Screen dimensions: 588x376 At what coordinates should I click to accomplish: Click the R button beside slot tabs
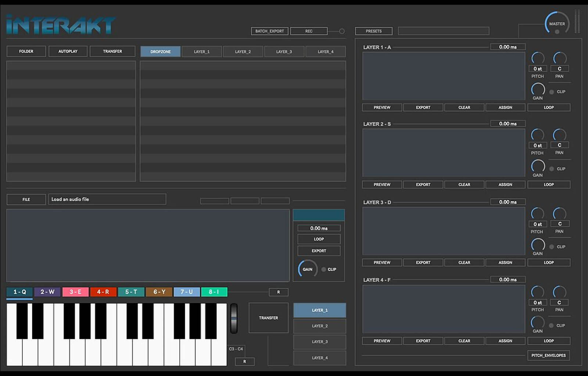[x=279, y=292]
